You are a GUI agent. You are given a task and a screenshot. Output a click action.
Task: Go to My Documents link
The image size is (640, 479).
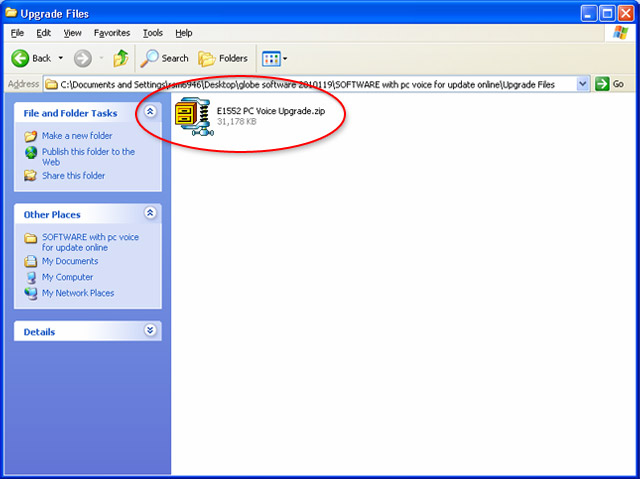coord(70,261)
